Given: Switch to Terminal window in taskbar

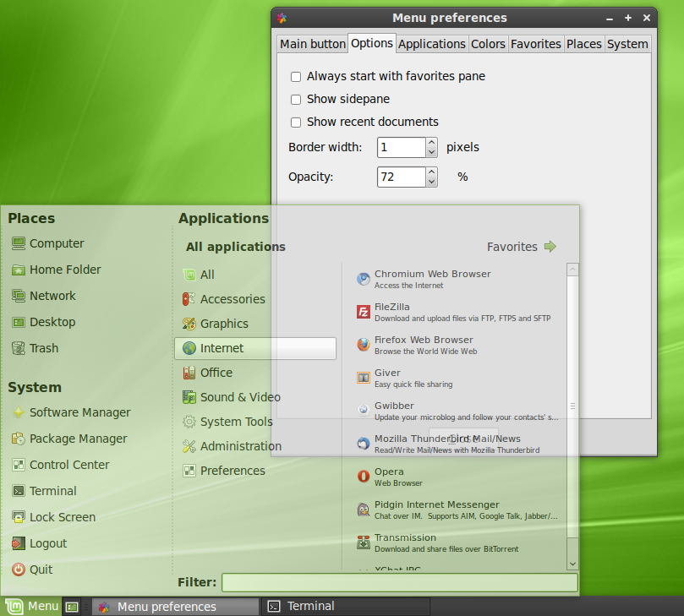Looking at the screenshot, I should point(346,607).
